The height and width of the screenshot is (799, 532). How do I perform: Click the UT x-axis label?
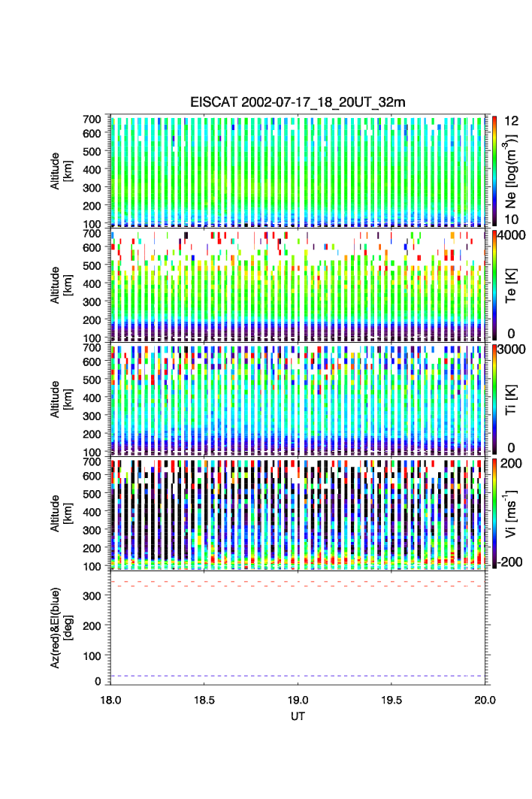pos(298,716)
